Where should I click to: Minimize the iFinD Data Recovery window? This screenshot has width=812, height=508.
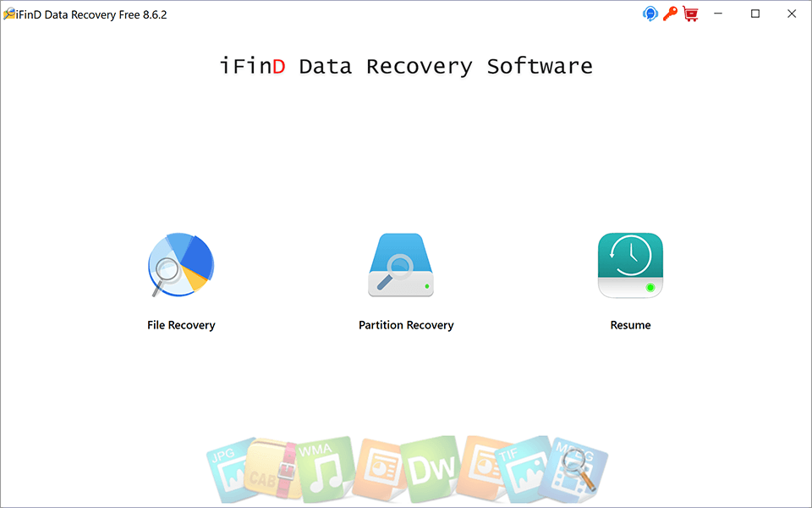click(x=718, y=14)
